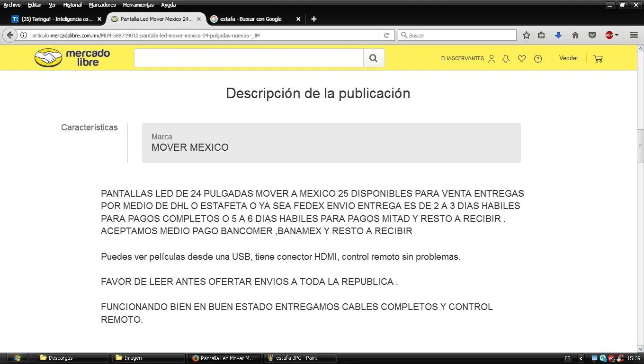This screenshot has width=644, height=364.
Task: Close the Taringa tab
Action: 99,19
